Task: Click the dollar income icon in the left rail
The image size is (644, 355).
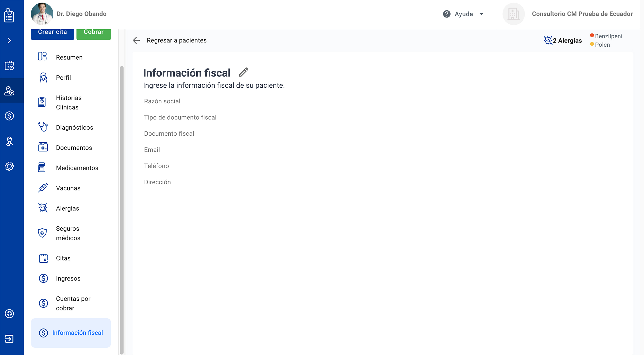Action: pos(9,116)
